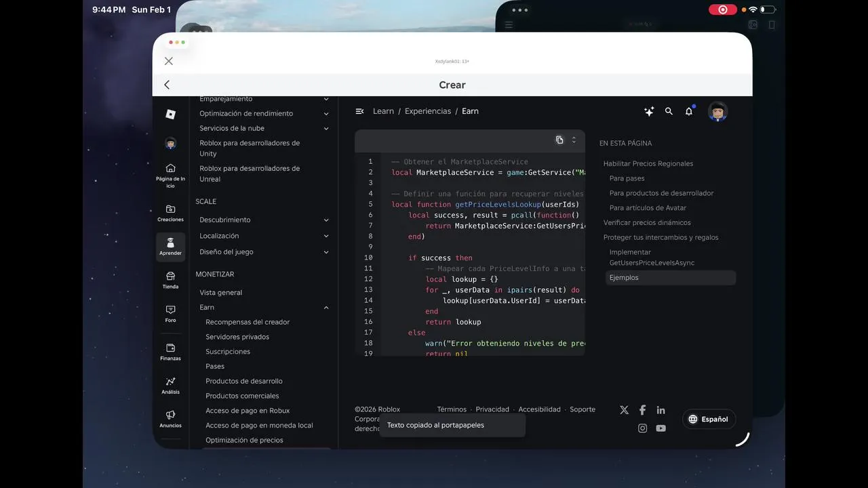This screenshot has width=868, height=488.
Task: Open Acceso de pago en moneda local
Action: [x=259, y=426]
